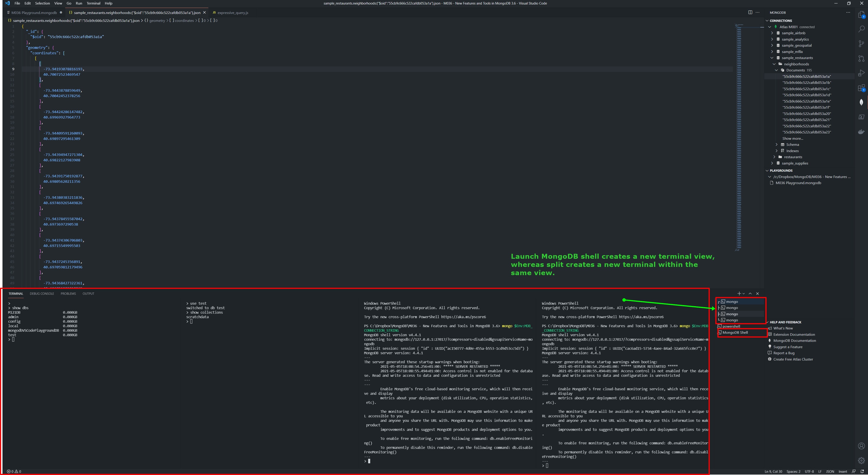Expand the Schema node under neighborhoods
The width and height of the screenshot is (868, 475).
click(x=777, y=144)
